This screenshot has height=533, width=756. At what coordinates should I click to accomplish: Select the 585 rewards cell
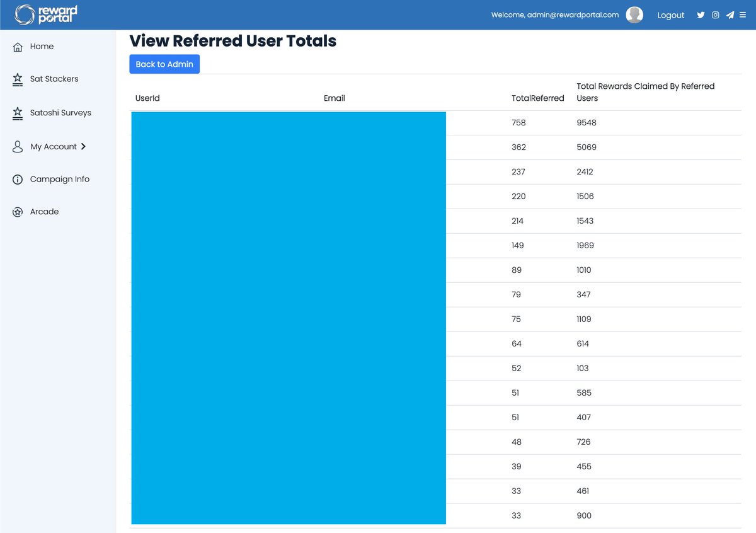pyautogui.click(x=584, y=393)
